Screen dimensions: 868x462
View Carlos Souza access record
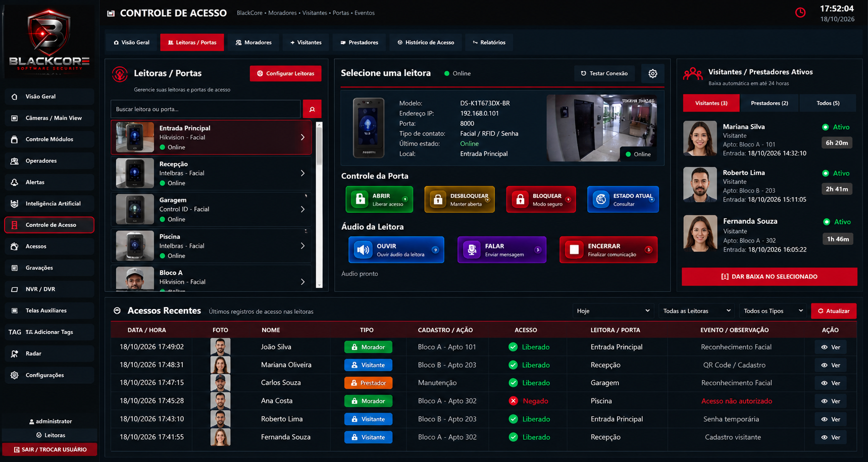click(831, 383)
